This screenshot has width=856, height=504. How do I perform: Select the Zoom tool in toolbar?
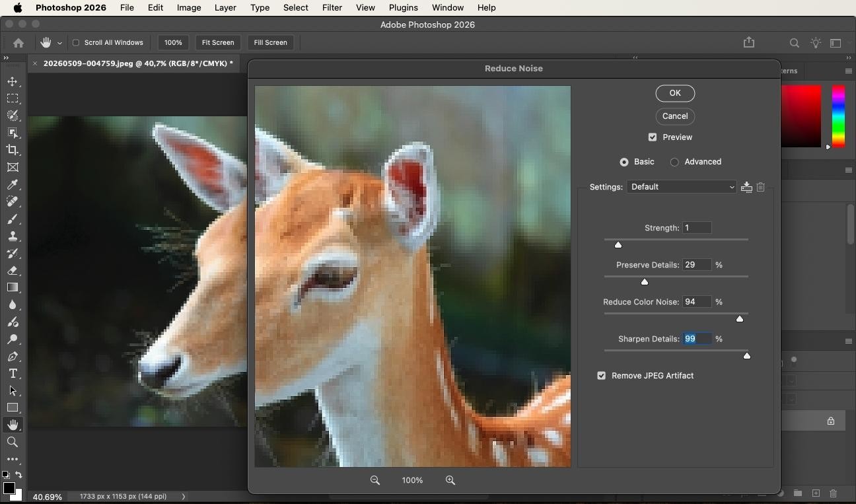[13, 442]
